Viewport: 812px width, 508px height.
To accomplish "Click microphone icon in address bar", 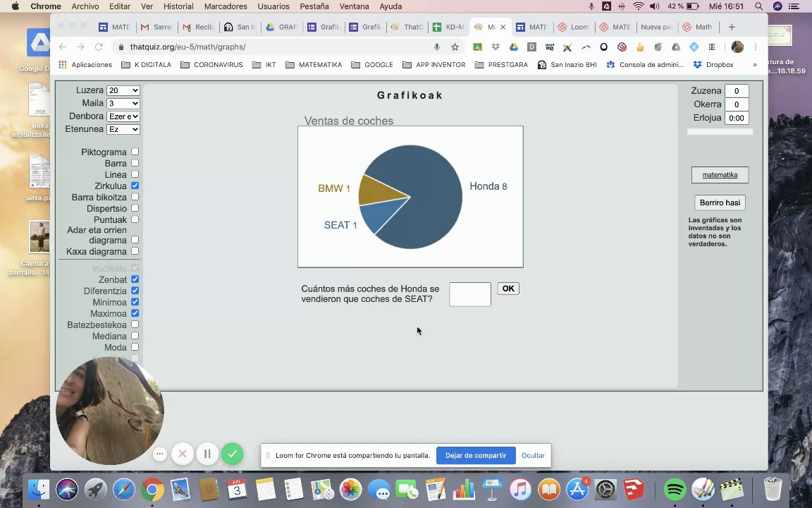I will pyautogui.click(x=437, y=47).
